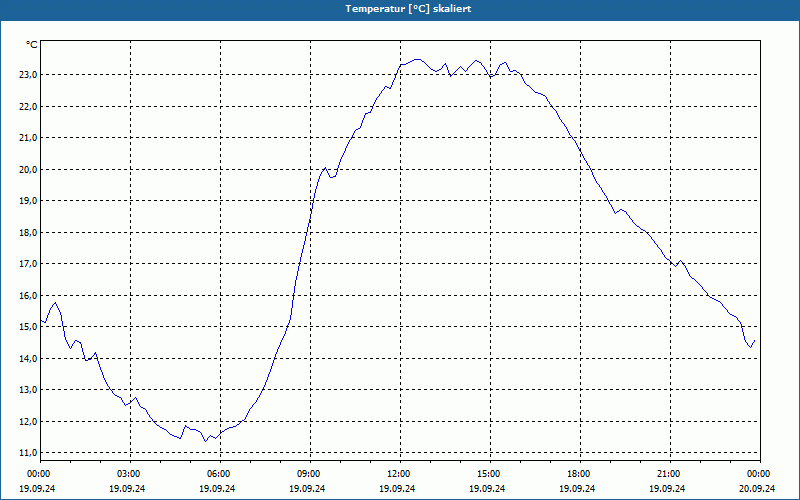This screenshot has width=800, height=500.
Task: Click the 18,0 value on the y-axis
Action: pyautogui.click(x=29, y=233)
